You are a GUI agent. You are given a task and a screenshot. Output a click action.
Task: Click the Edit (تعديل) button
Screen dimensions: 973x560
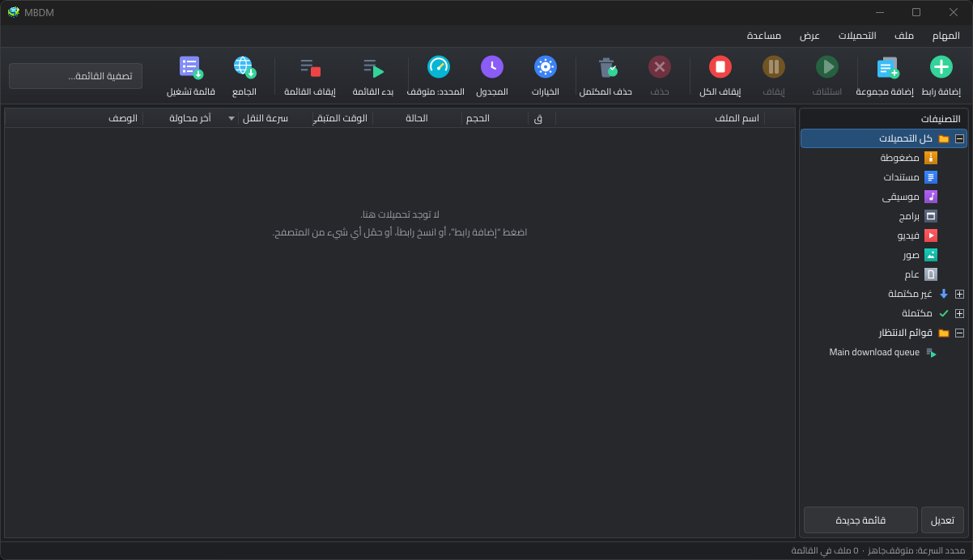[942, 520]
